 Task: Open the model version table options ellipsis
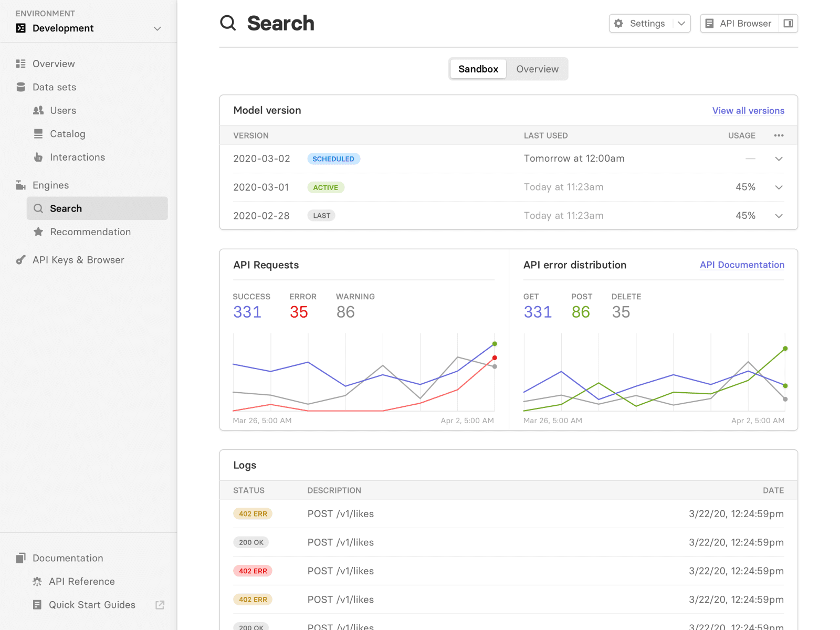tap(779, 135)
